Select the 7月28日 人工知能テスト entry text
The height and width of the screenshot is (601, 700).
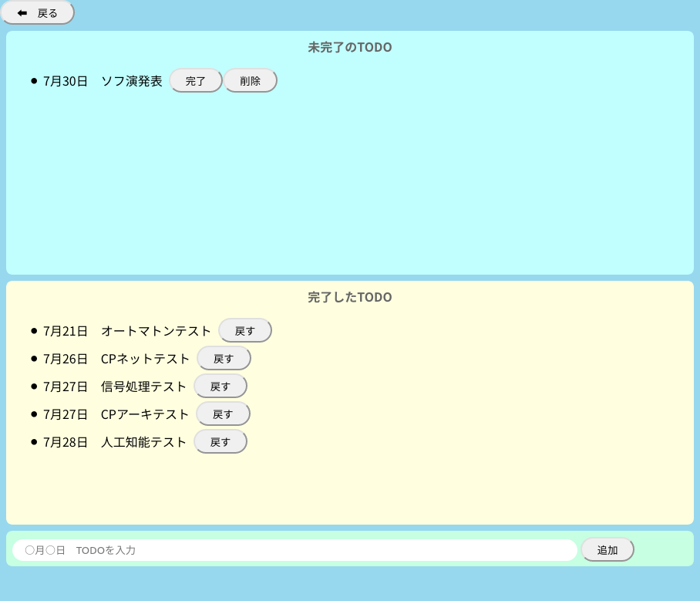pyautogui.click(x=115, y=441)
